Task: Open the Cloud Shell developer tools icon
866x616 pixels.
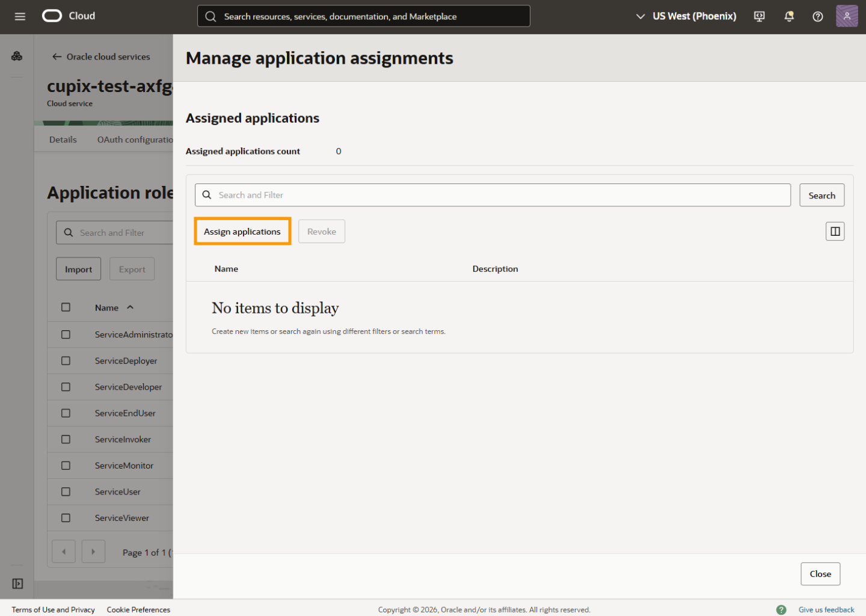Action: point(760,16)
